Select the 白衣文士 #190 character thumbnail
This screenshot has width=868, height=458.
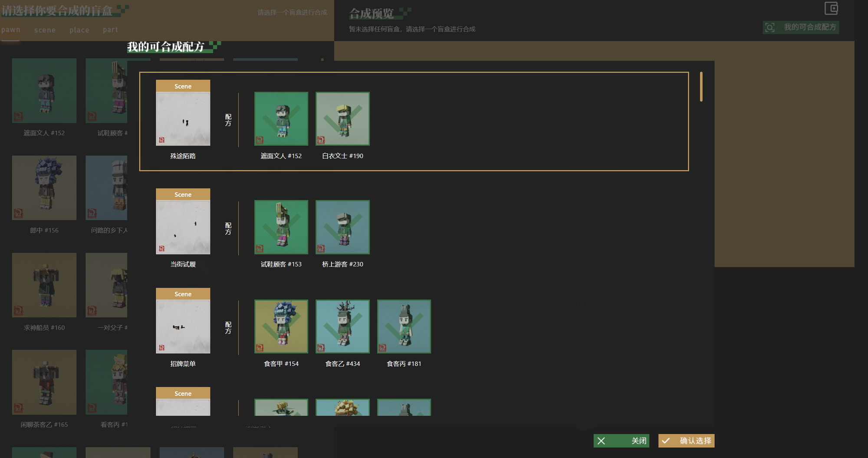pos(342,119)
